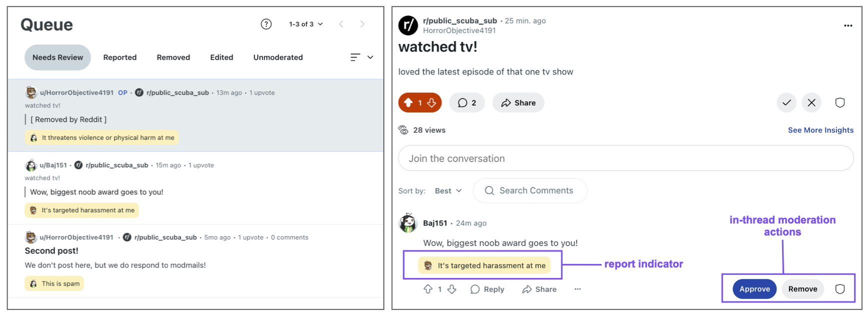Open the mod shield menu beside Remove button
Screen dimensions: 868x318
(x=840, y=289)
